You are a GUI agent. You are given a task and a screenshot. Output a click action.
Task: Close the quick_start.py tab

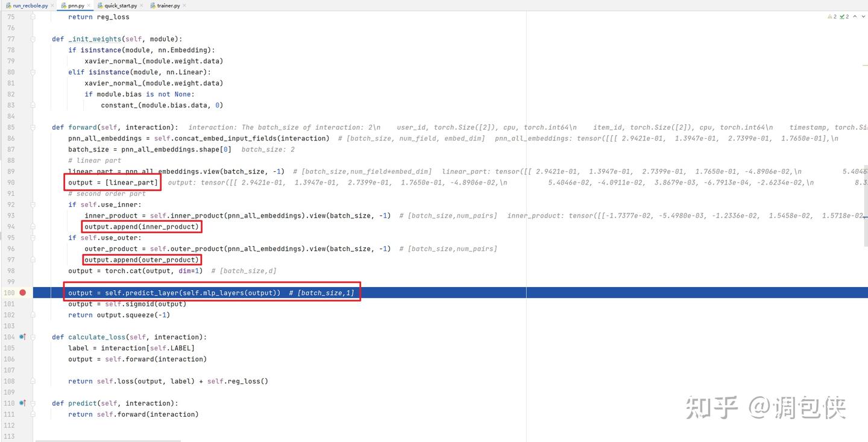pyautogui.click(x=142, y=5)
